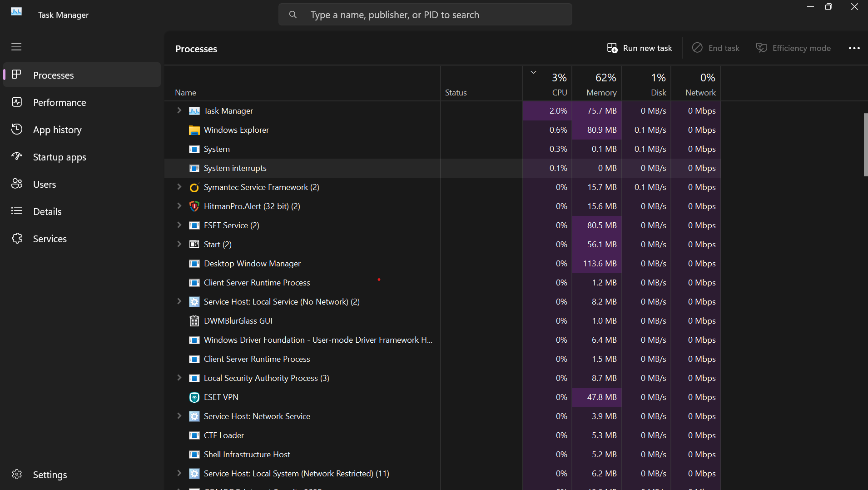Screen dimensions: 868x490
Task: Click the vertical scrollbar thumb
Action: [865, 145]
